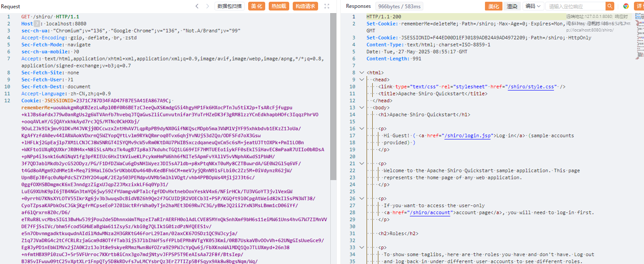Screen dimensions: 644x264
Task: Click the Request panel 美化 button
Action: coord(257,6)
